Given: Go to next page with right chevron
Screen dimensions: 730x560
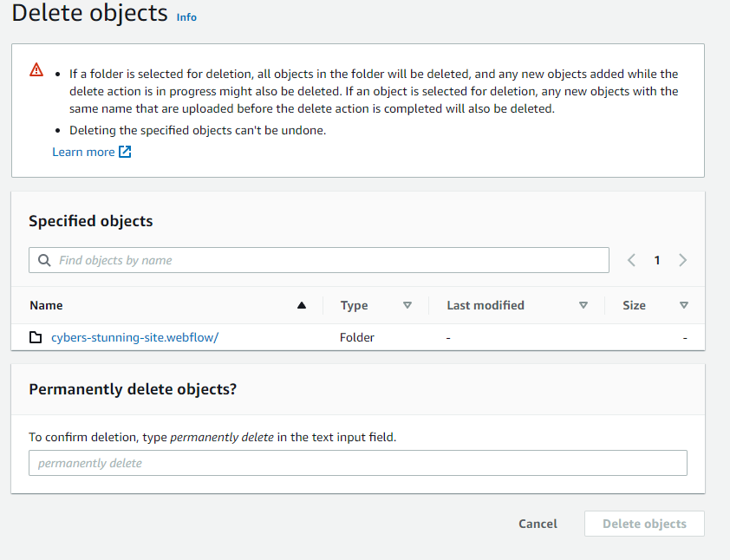Looking at the screenshot, I should click(x=683, y=260).
